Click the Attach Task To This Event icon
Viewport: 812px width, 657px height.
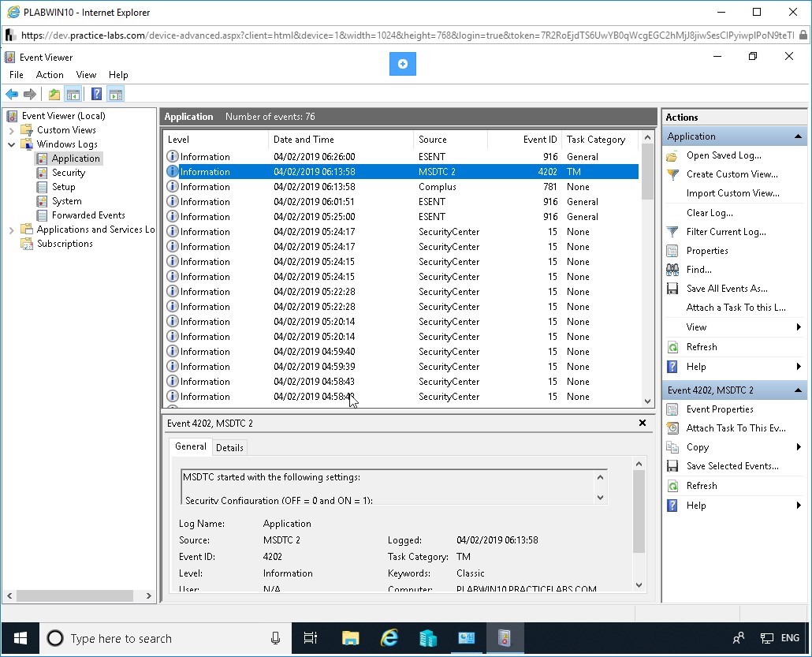point(672,428)
